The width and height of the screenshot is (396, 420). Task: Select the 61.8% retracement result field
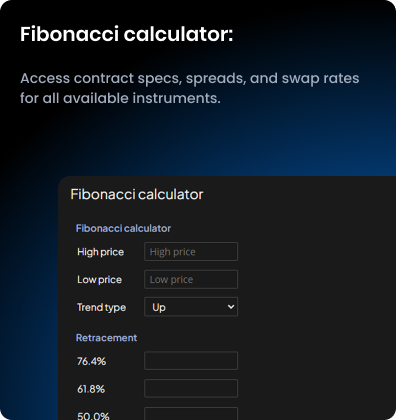click(x=191, y=388)
